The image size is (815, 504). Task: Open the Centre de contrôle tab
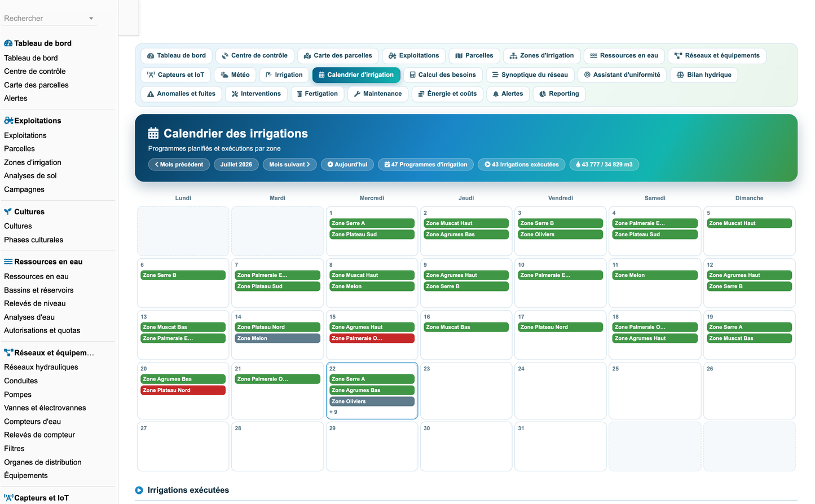pyautogui.click(x=254, y=56)
